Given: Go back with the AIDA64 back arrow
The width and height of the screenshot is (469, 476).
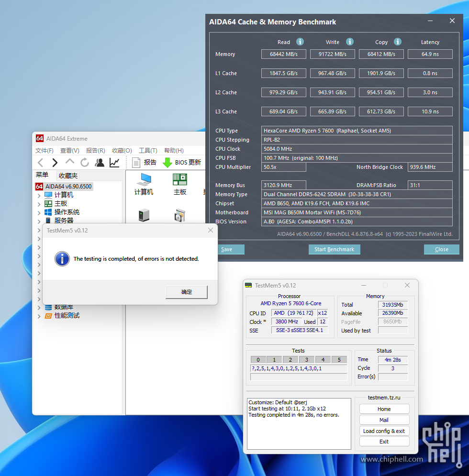Looking at the screenshot, I should [40, 162].
